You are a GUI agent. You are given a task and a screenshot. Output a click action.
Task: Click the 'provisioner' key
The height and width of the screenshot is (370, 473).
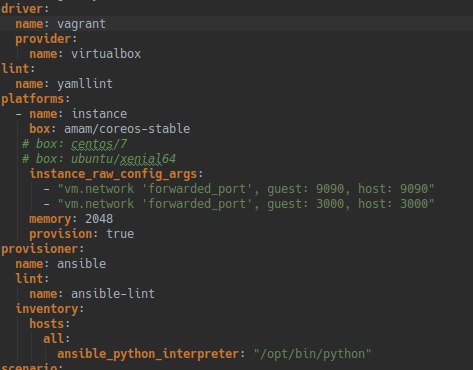(x=40, y=249)
